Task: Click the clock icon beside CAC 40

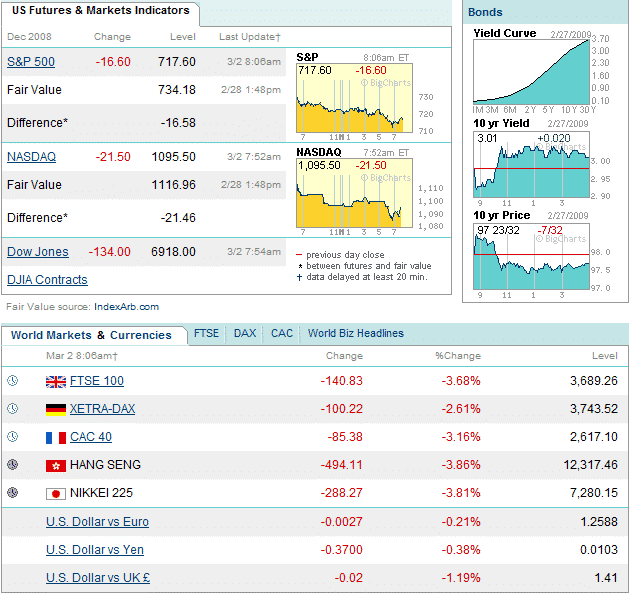Action: [x=13, y=437]
